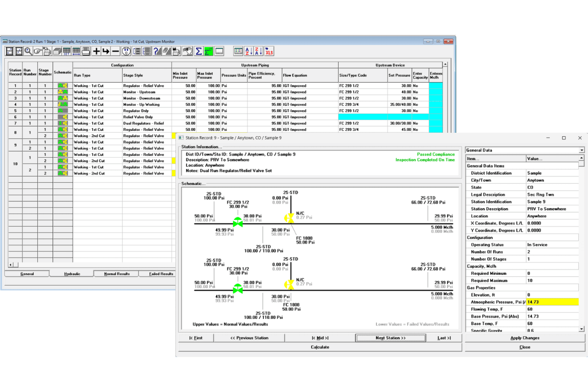The height and width of the screenshot is (392, 588).
Task: Click the Legal Description Sec Rng Twn value
Action: [552, 195]
